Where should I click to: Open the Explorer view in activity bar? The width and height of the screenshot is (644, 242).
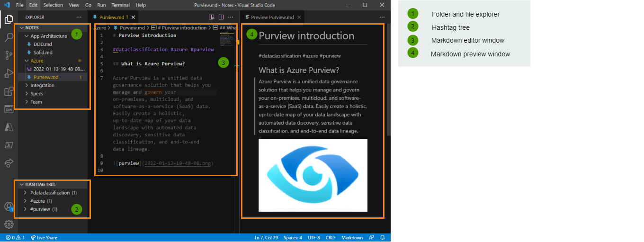point(9,20)
